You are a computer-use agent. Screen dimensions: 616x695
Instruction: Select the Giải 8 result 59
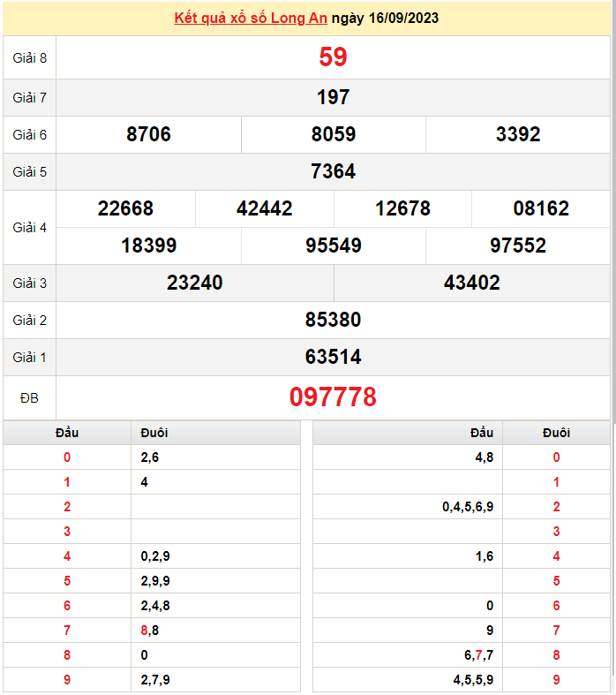[x=333, y=57]
